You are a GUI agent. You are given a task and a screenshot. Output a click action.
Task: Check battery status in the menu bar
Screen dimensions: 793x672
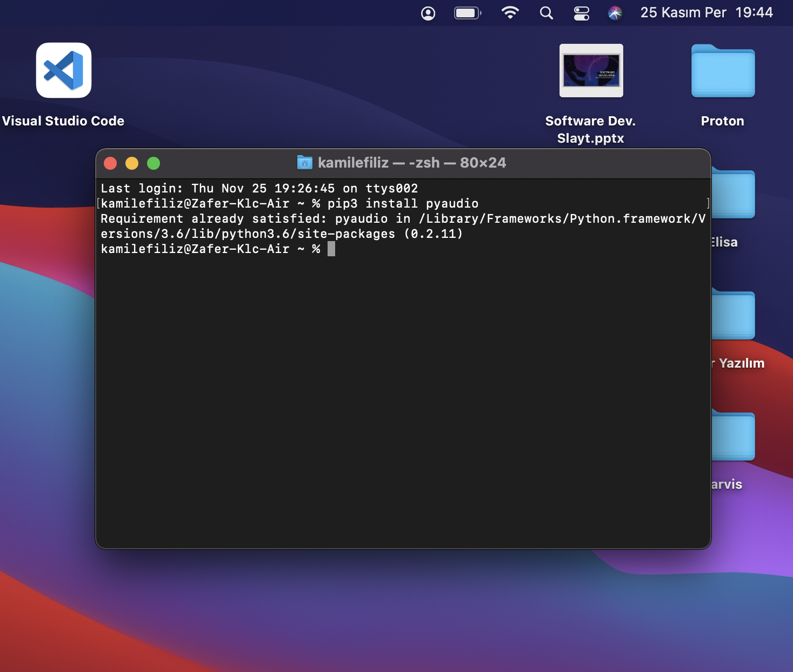point(467,13)
